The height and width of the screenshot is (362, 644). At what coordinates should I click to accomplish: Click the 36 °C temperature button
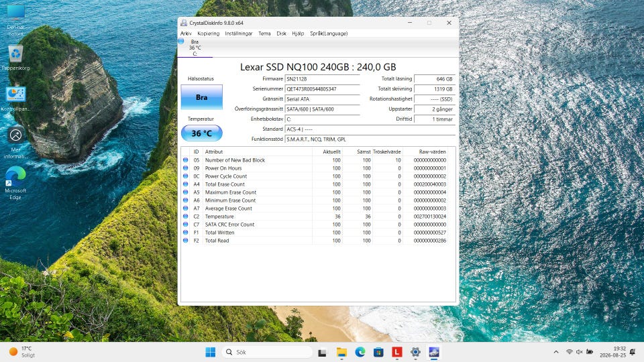202,133
